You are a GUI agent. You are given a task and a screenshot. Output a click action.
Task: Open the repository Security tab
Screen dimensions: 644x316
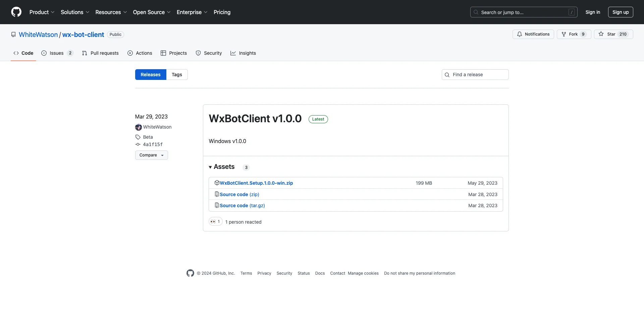pos(209,53)
